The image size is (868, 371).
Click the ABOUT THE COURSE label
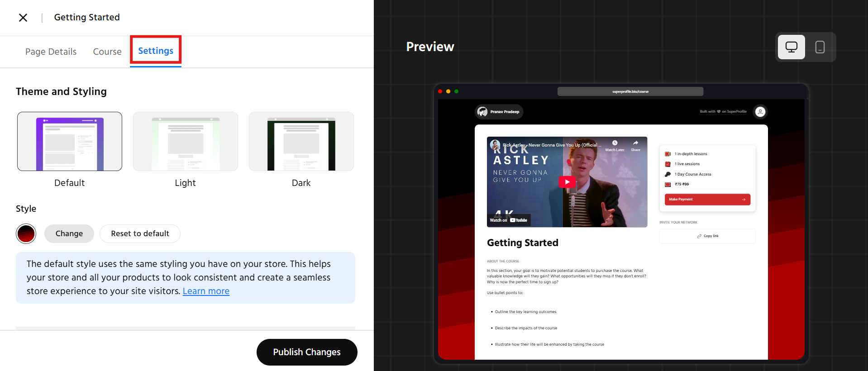[503, 262]
